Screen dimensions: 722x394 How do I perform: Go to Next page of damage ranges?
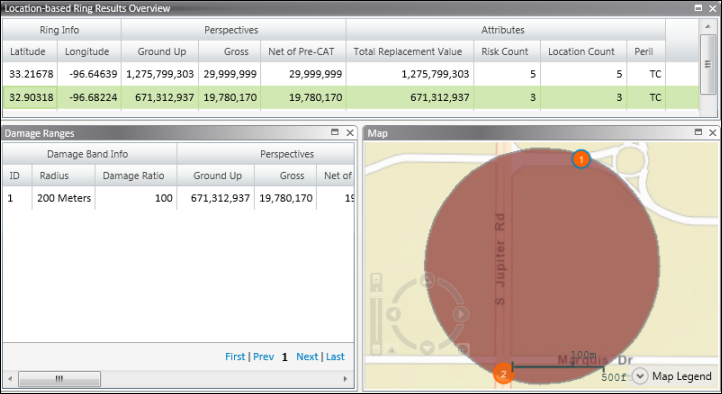click(x=307, y=357)
